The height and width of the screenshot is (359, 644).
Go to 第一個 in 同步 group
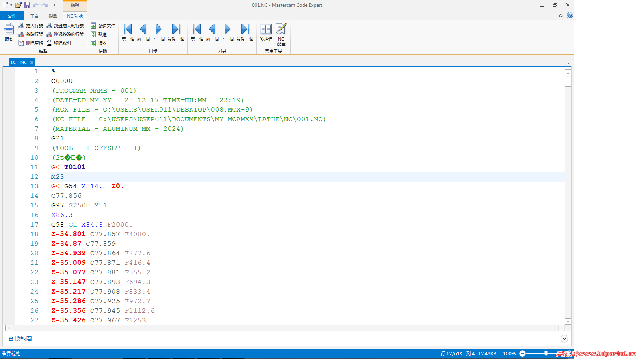pyautogui.click(x=128, y=32)
